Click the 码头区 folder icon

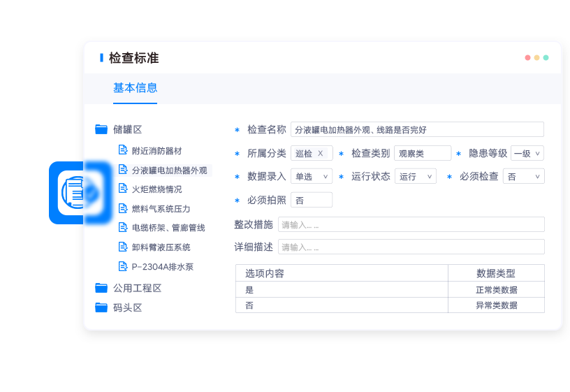(x=101, y=307)
